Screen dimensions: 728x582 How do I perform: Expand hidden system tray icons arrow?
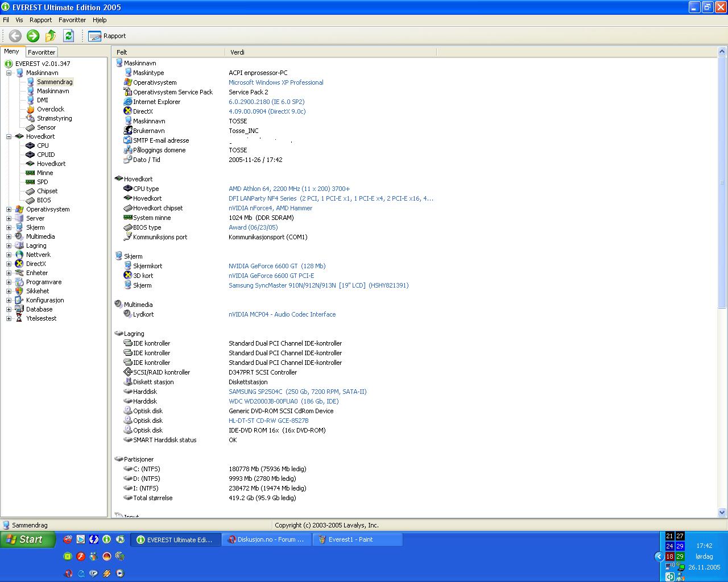click(x=659, y=556)
